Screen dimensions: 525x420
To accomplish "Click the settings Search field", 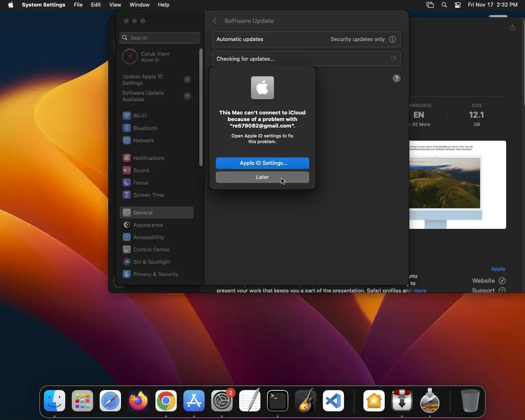I will (160, 38).
